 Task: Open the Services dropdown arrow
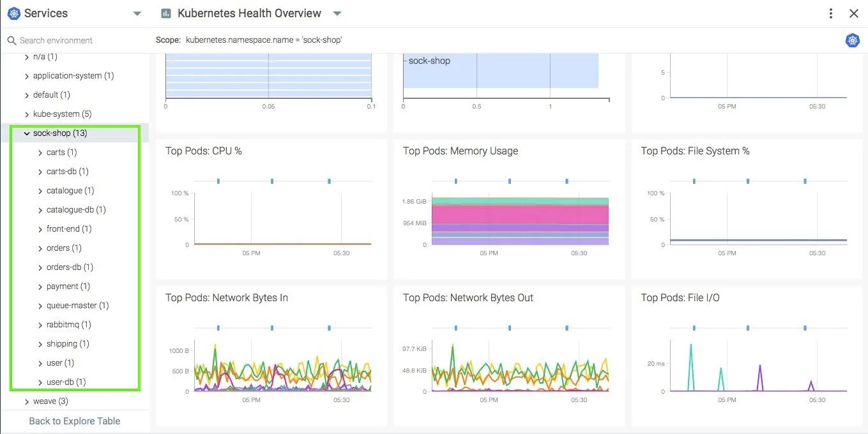[137, 13]
